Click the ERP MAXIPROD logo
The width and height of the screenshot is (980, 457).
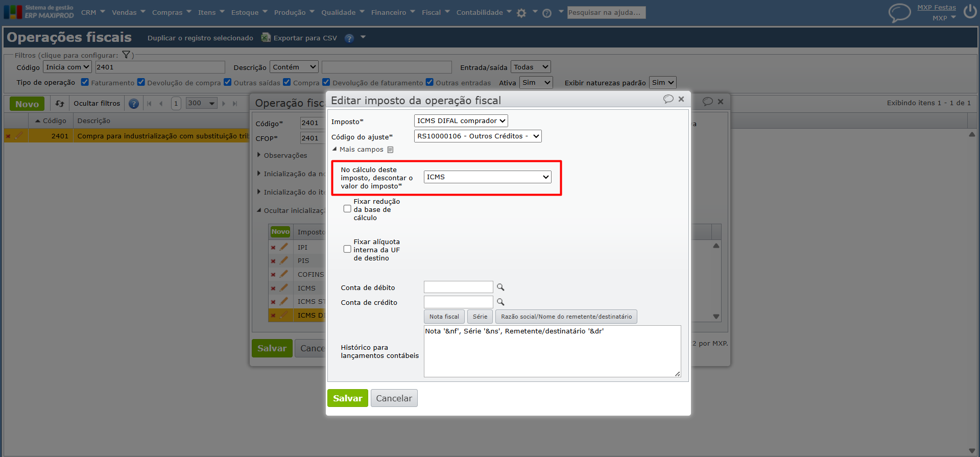tap(39, 12)
